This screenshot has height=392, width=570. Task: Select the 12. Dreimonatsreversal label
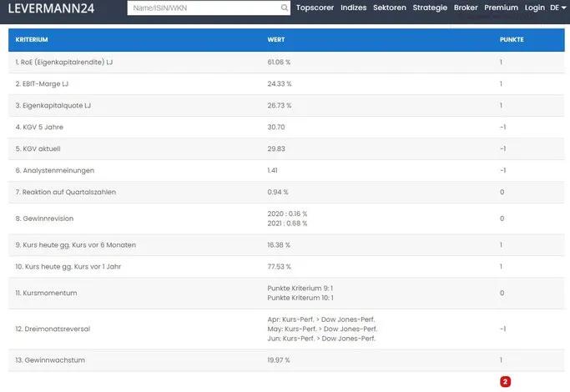tap(53, 329)
